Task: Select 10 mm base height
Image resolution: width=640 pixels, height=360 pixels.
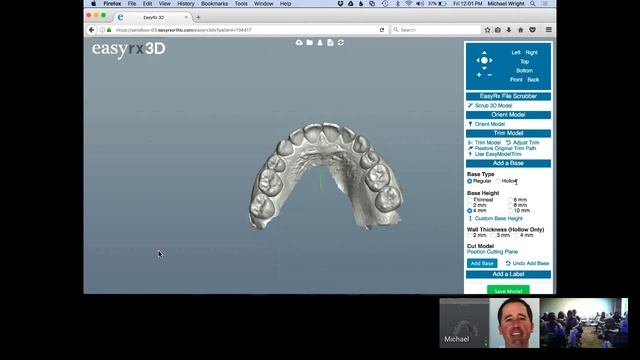Action: pos(510,211)
